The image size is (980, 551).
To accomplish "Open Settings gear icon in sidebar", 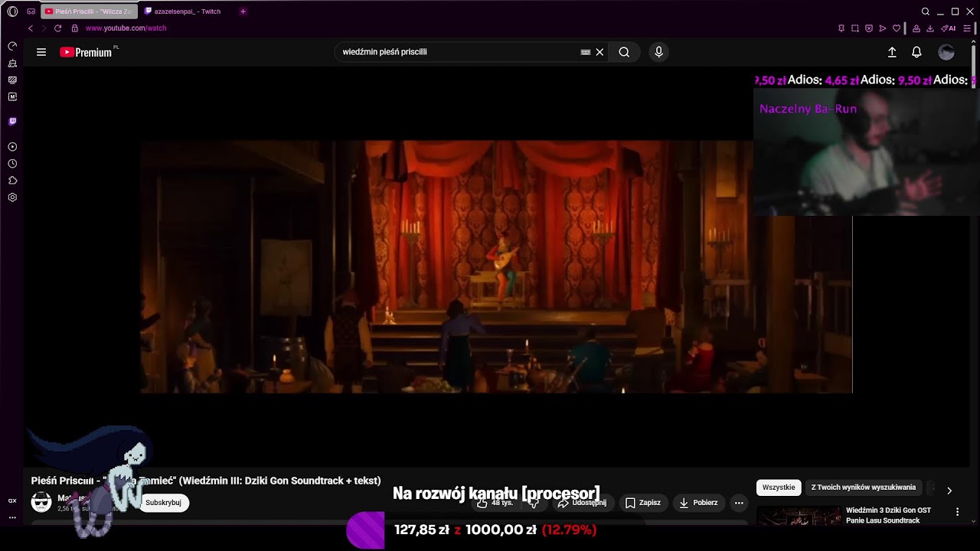I will coord(12,197).
